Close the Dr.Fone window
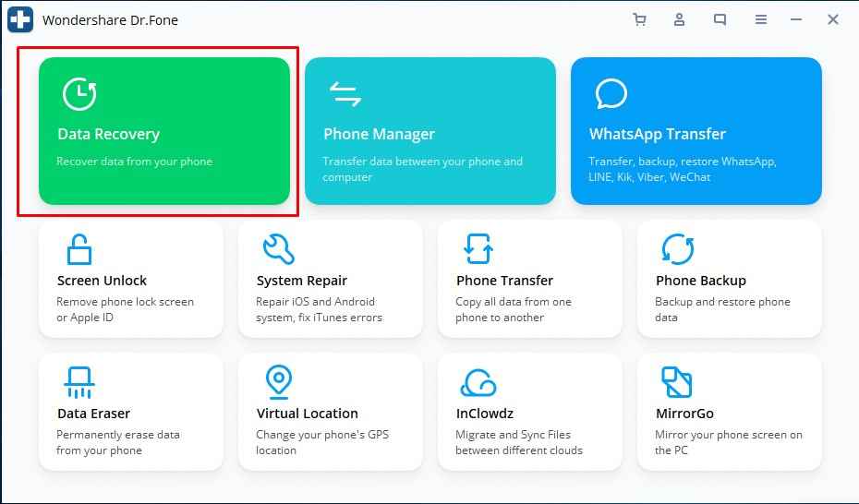 [833, 19]
